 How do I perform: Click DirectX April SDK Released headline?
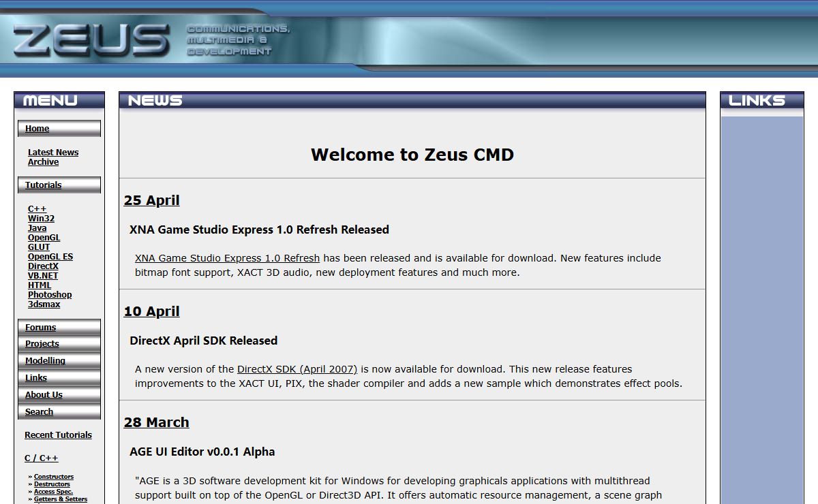point(204,341)
